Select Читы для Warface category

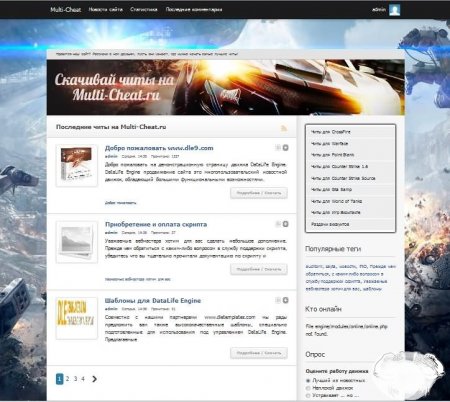click(x=350, y=144)
